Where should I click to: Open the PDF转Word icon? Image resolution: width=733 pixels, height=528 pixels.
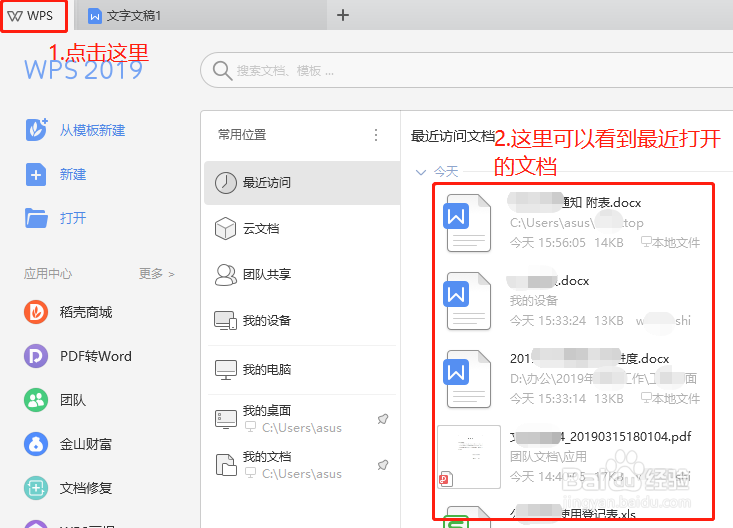click(x=36, y=356)
